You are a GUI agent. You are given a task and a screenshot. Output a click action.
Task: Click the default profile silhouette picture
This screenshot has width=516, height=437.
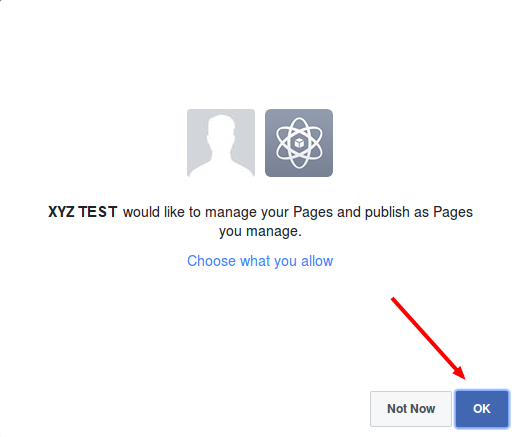point(221,143)
